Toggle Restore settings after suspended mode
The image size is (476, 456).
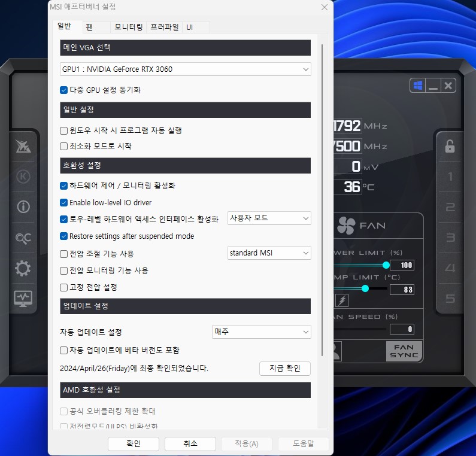coord(63,236)
